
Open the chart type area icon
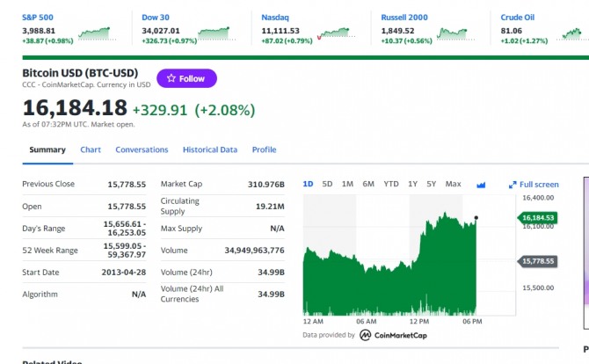[481, 185]
